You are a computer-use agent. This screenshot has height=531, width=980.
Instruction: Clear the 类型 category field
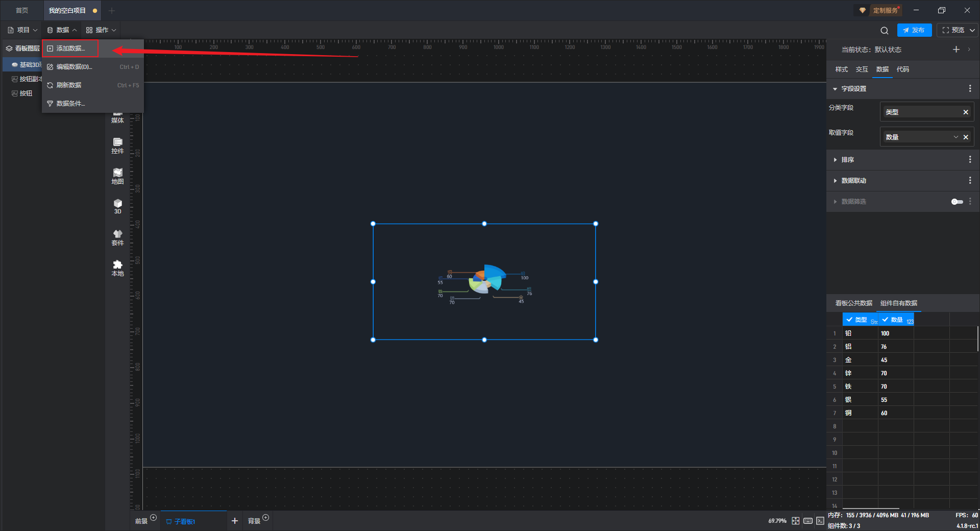click(x=966, y=112)
